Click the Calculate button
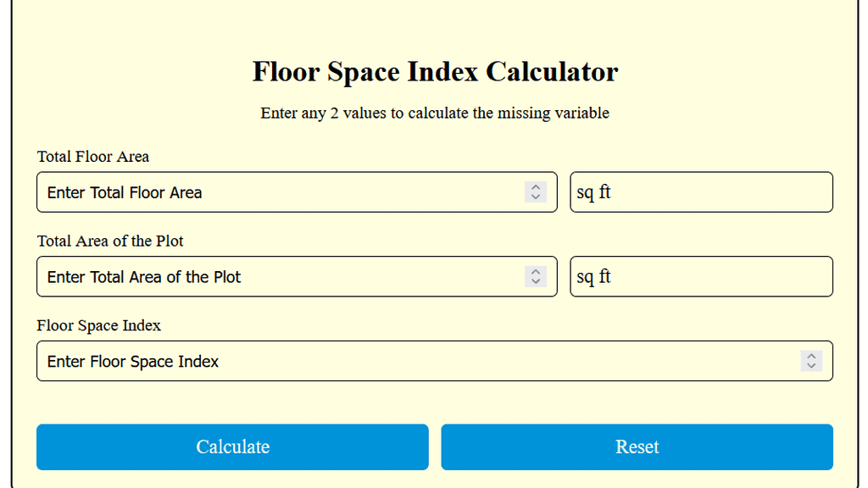 232,446
